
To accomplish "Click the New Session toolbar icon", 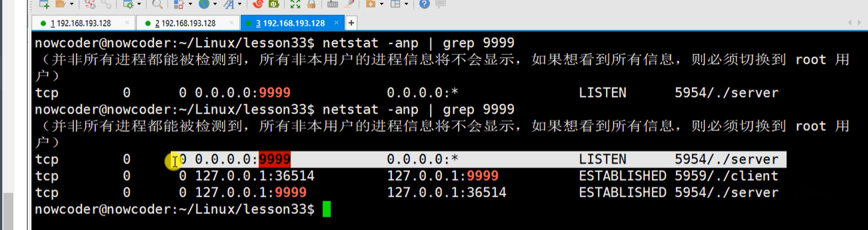I will click(x=44, y=4).
